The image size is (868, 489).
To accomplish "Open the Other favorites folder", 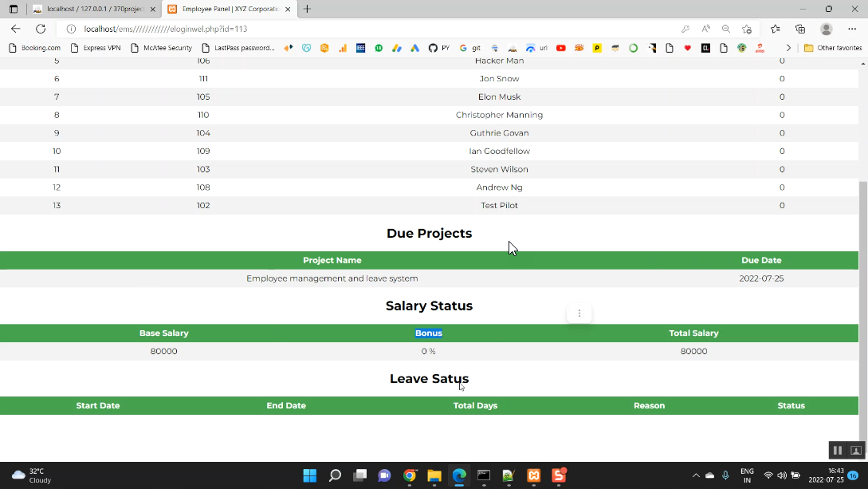I will click(833, 48).
